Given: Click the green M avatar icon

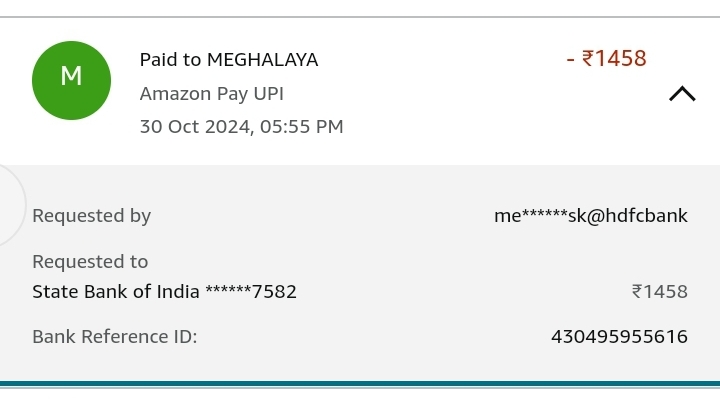Looking at the screenshot, I should pyautogui.click(x=71, y=80).
